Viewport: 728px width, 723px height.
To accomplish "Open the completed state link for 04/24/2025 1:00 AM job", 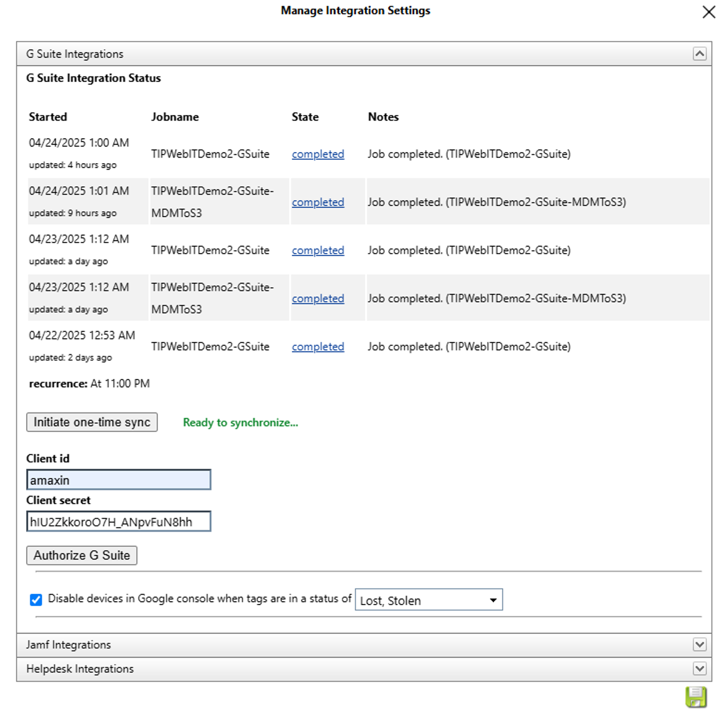I will coord(317,154).
